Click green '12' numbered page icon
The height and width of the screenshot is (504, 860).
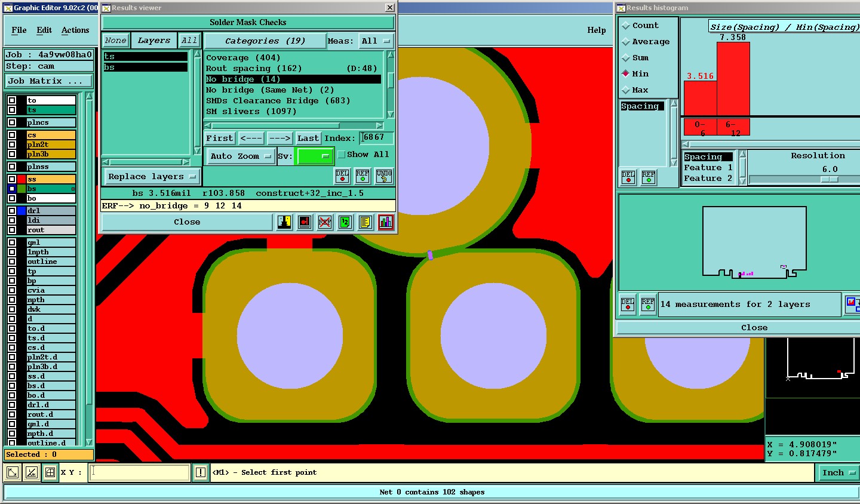point(345,222)
